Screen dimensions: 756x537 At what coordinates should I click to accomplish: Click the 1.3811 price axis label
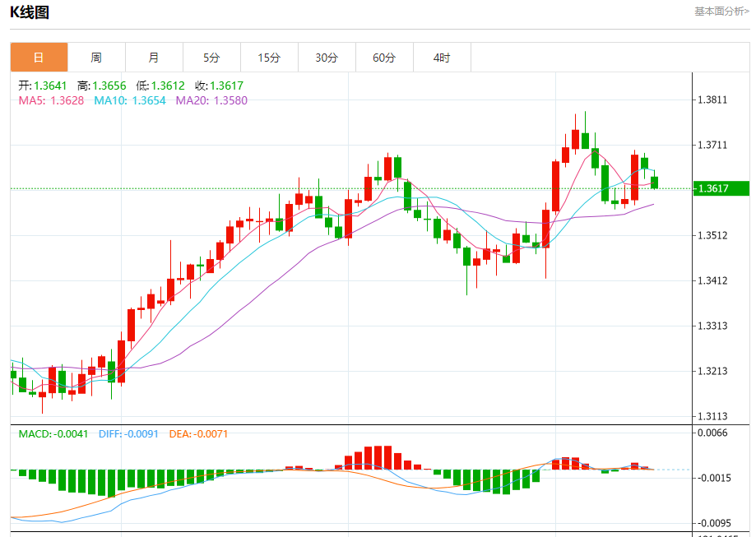[712, 100]
